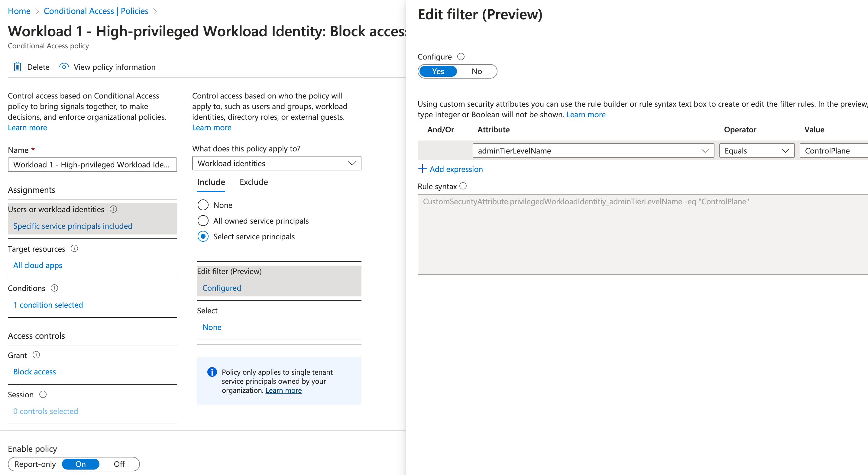This screenshot has height=475, width=868.
Task: Open Block access grant setting
Action: [35, 372]
